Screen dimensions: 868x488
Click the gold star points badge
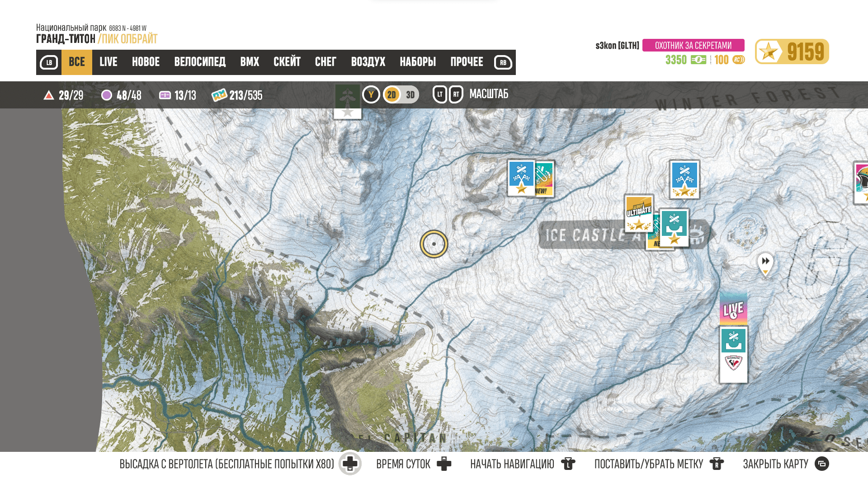click(792, 52)
